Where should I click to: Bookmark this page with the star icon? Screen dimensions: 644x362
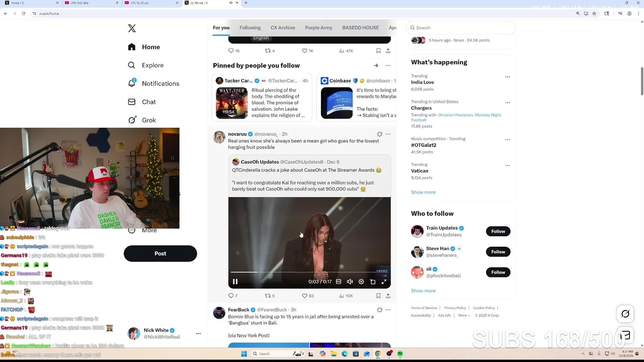(x=594, y=14)
